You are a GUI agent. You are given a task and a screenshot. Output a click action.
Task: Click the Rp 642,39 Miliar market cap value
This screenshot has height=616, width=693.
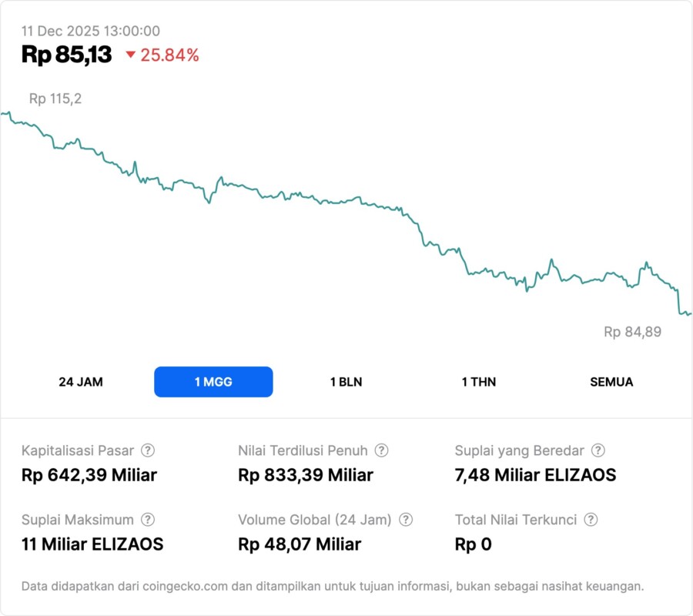click(89, 475)
